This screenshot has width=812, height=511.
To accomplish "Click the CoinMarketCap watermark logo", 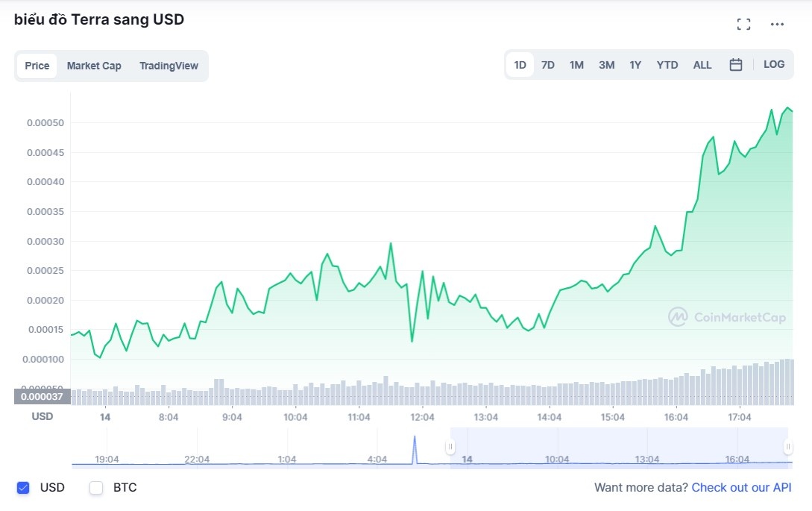I will [x=727, y=317].
